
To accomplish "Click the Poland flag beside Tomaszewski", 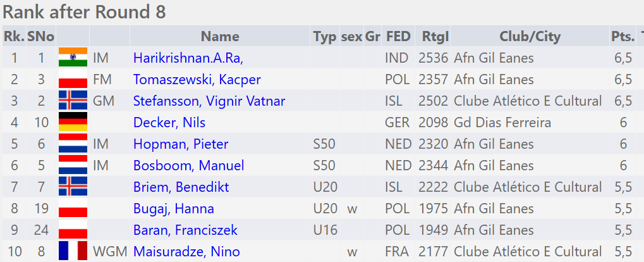I will 73,79.
